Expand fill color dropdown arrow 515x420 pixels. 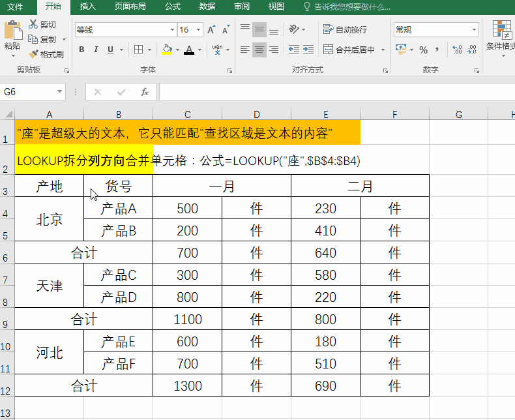click(x=178, y=50)
